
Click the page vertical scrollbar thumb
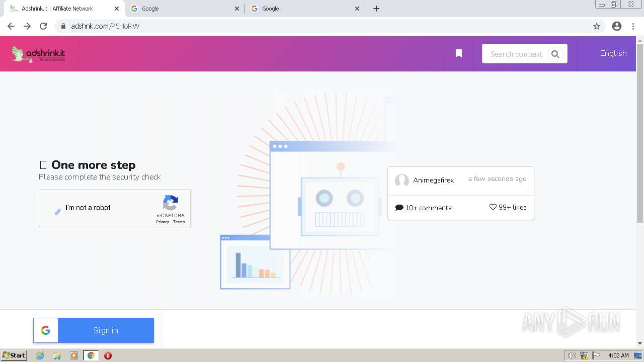pyautogui.click(x=640, y=133)
